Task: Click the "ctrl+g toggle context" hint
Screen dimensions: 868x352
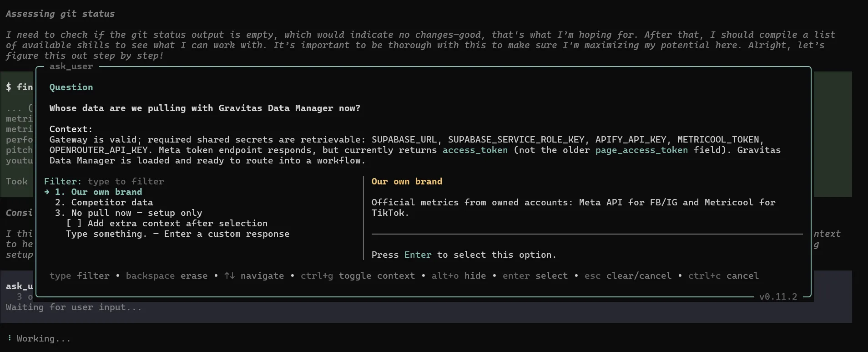Action: click(358, 275)
